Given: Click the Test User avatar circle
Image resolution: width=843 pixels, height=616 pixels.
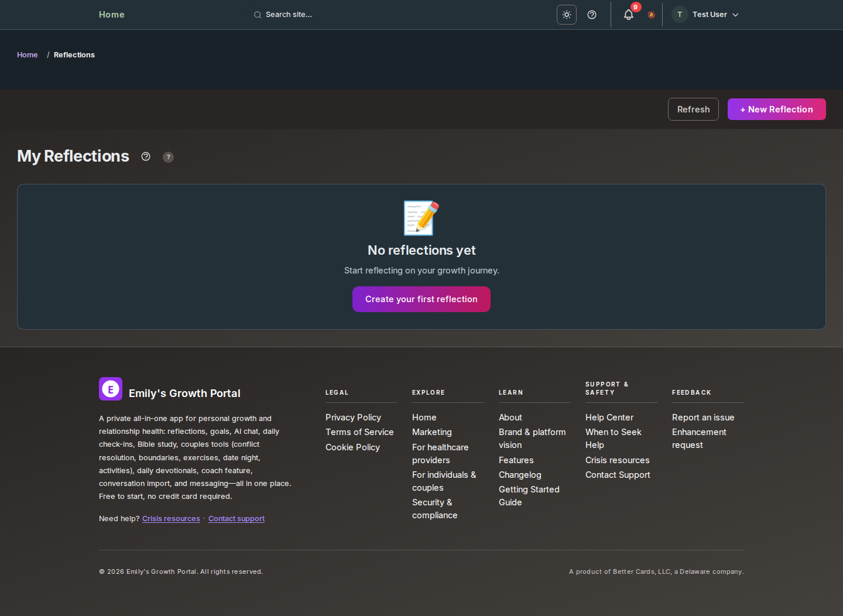Looking at the screenshot, I should point(679,14).
